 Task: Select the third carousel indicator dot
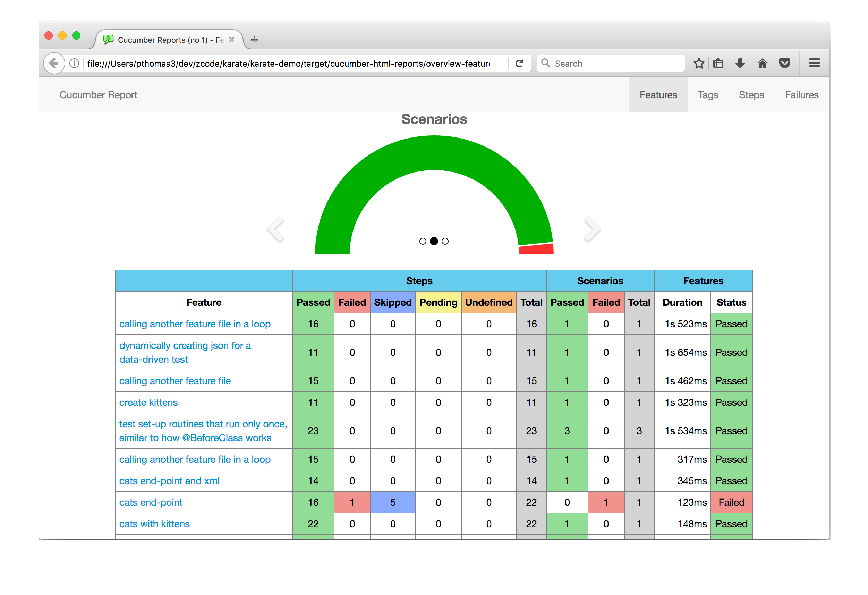coord(445,242)
